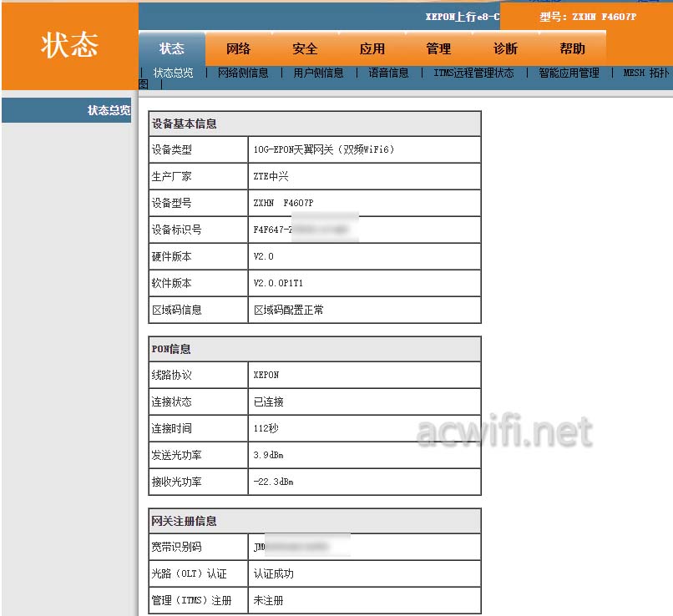This screenshot has height=616, width=673.
Task: Open the 管理 tab
Action: pos(438,48)
